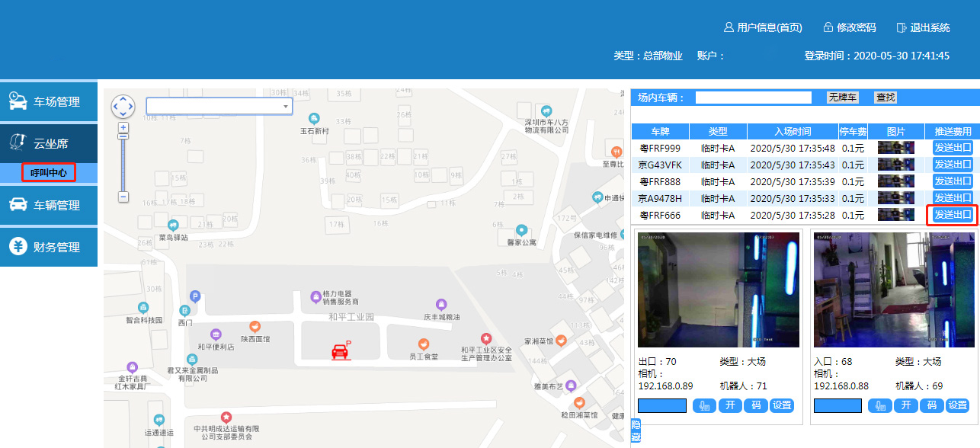Open 设置 for 入口 68 camera
This screenshot has height=448, width=980.
point(957,405)
